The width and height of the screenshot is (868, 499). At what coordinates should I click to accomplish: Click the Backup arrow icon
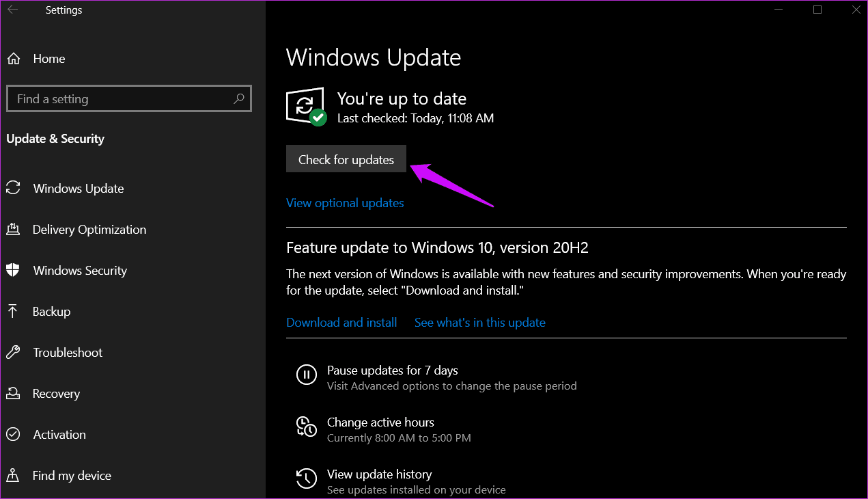[13, 312]
